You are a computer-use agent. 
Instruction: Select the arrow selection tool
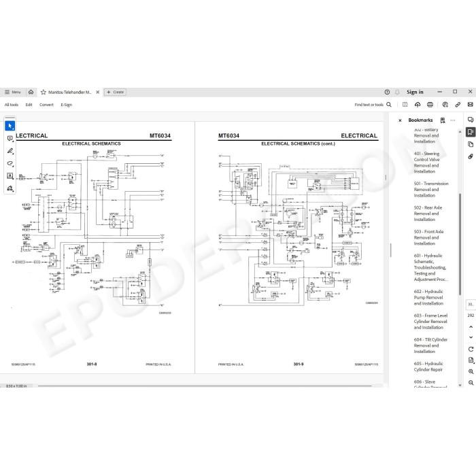click(x=10, y=126)
